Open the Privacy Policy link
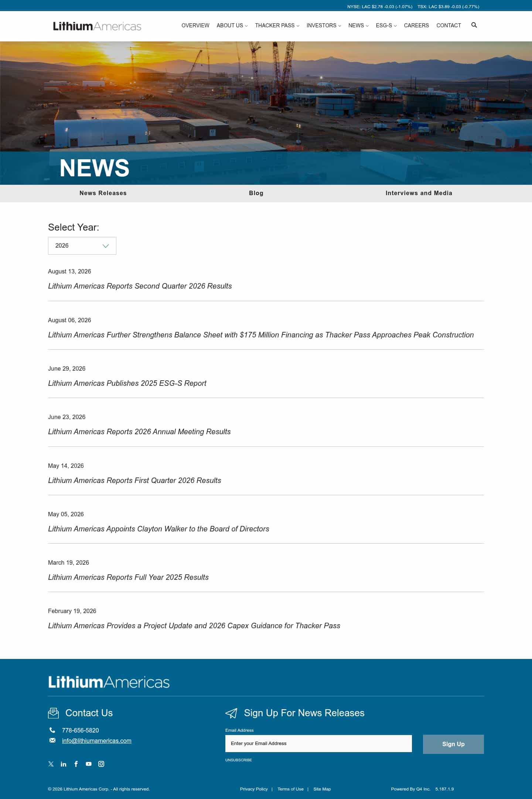The width and height of the screenshot is (532, 799). pyautogui.click(x=254, y=789)
